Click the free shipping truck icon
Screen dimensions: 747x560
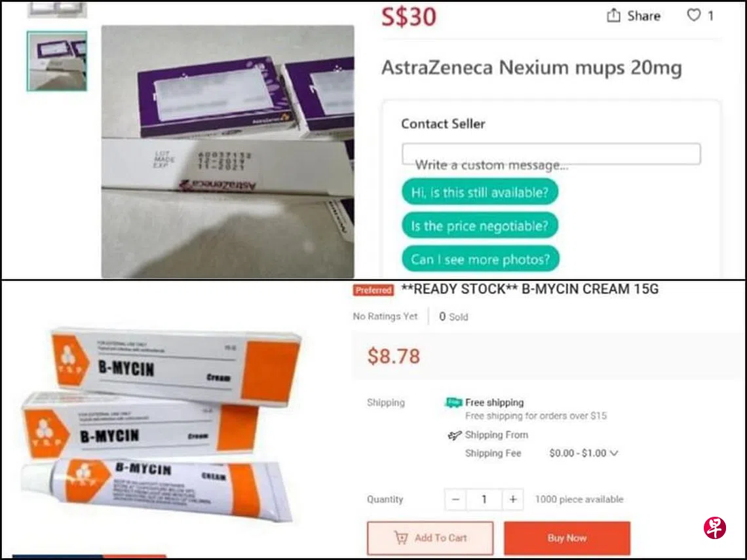click(x=453, y=403)
